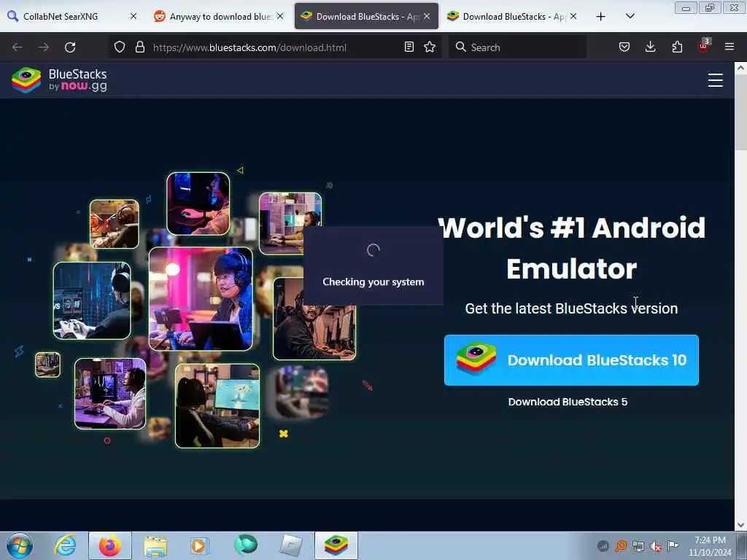Click Download BlueStacks 10 button
The image size is (747, 560).
[571, 360]
